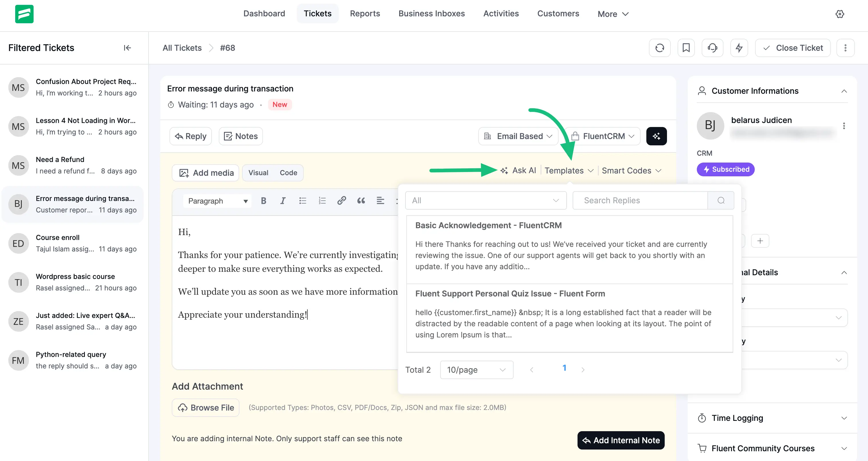
Task: Bookmark ticket #68
Action: coord(686,48)
